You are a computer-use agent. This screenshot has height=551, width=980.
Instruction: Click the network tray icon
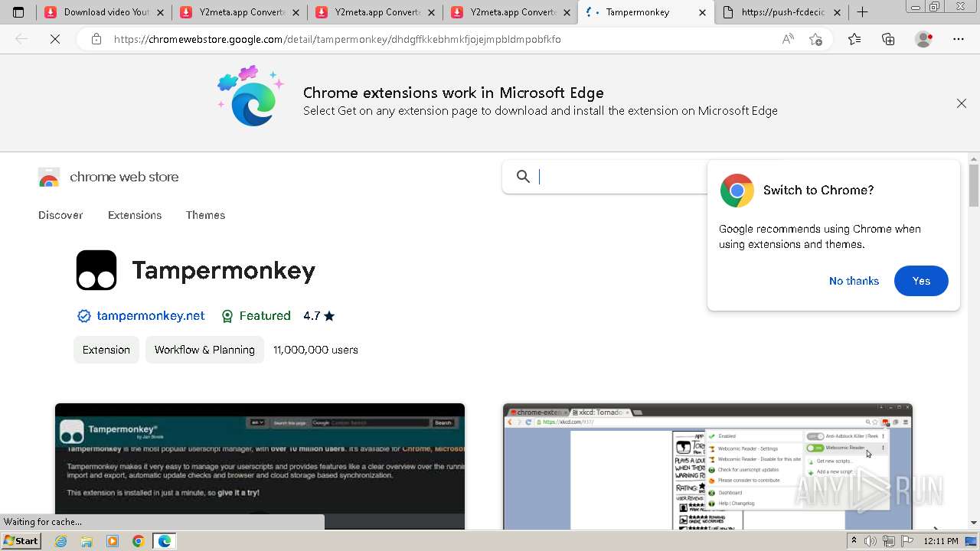[889, 541]
